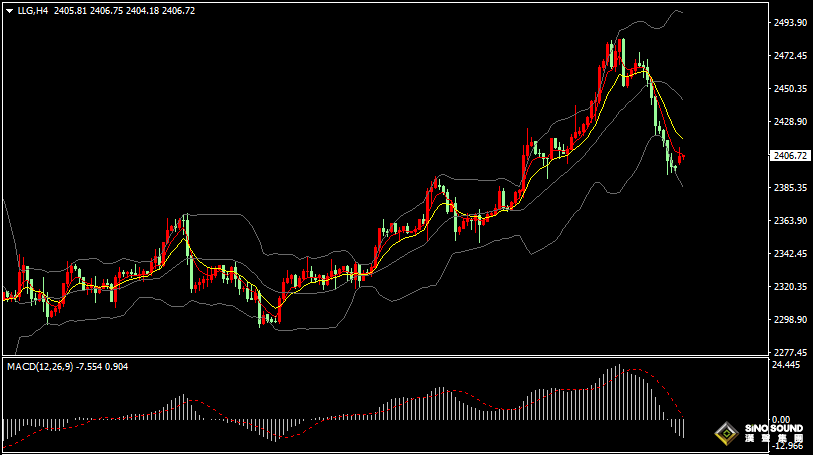The height and width of the screenshot is (455, 813).
Task: Click the highlighted current price 2406.72 tag
Action: click(791, 155)
